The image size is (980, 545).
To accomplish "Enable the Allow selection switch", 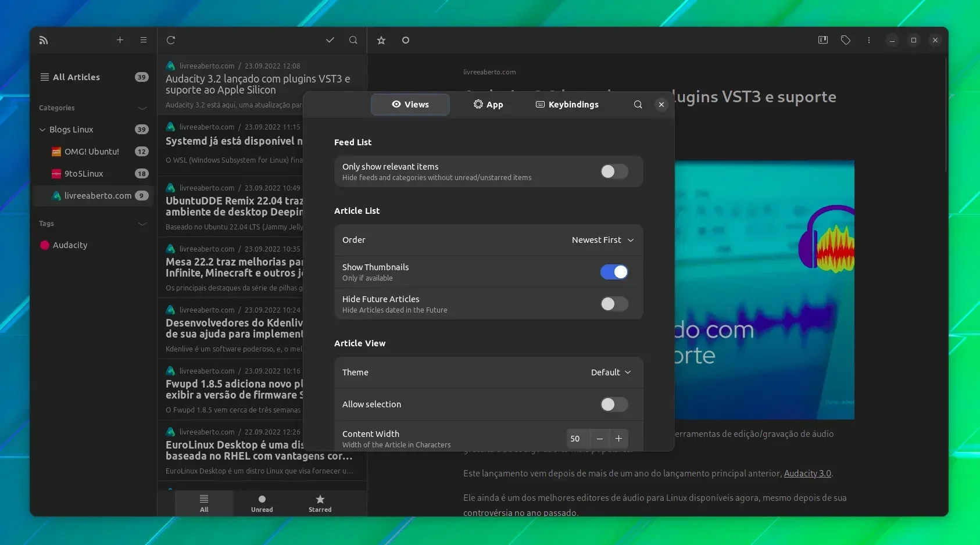I will 614,404.
